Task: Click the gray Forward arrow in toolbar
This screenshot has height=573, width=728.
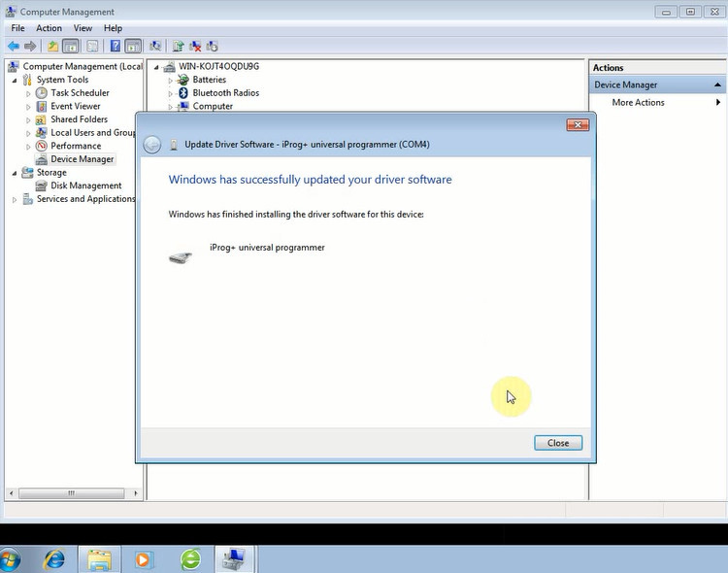Action: click(30, 46)
